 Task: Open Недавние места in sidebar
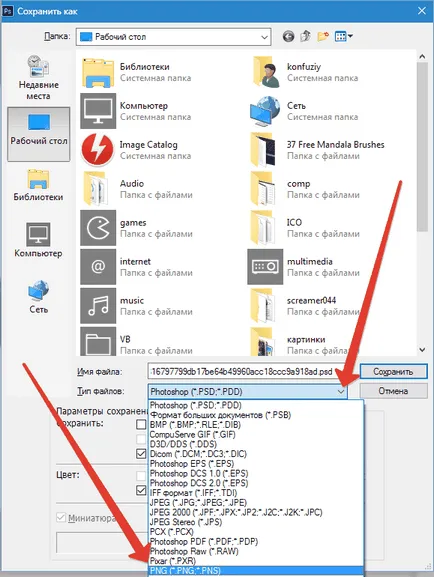pyautogui.click(x=39, y=78)
